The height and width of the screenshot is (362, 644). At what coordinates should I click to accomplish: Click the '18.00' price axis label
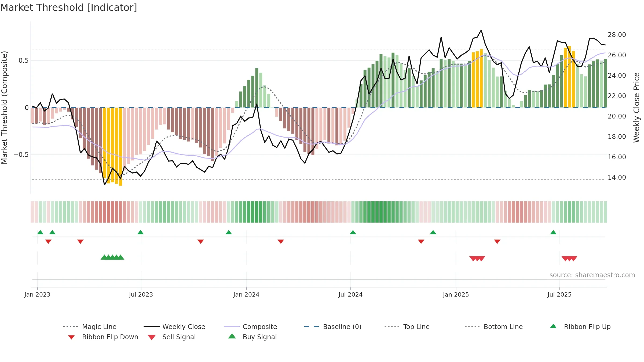617,137
